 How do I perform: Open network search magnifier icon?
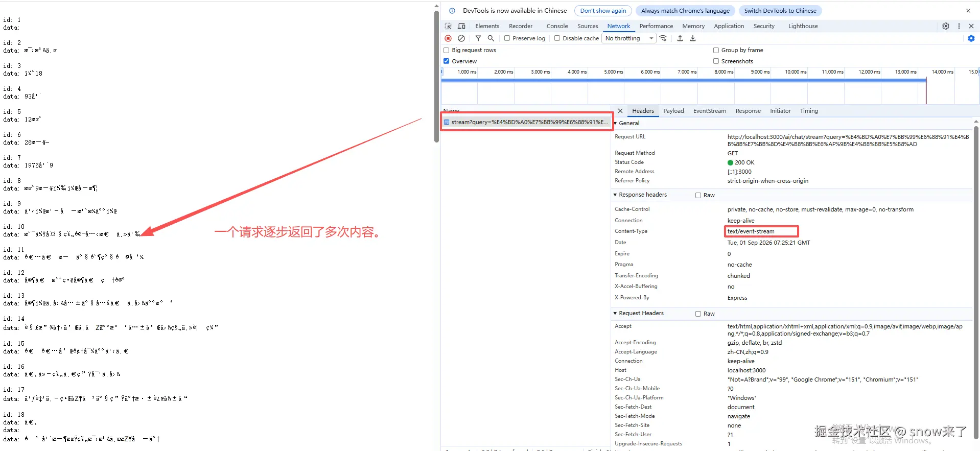[491, 38]
